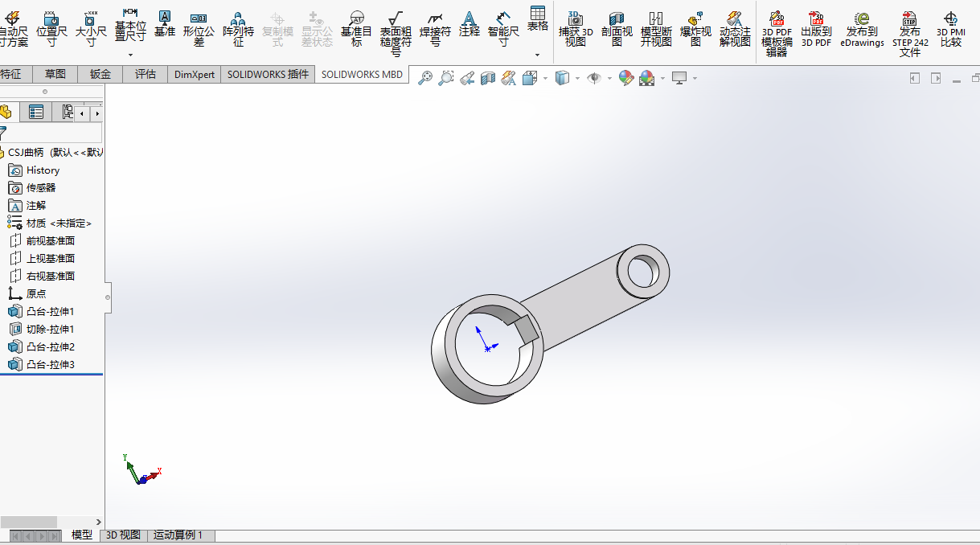980x545 pixels.
Task: Open the 3D PDF 模板编辑器
Action: pyautogui.click(x=777, y=33)
